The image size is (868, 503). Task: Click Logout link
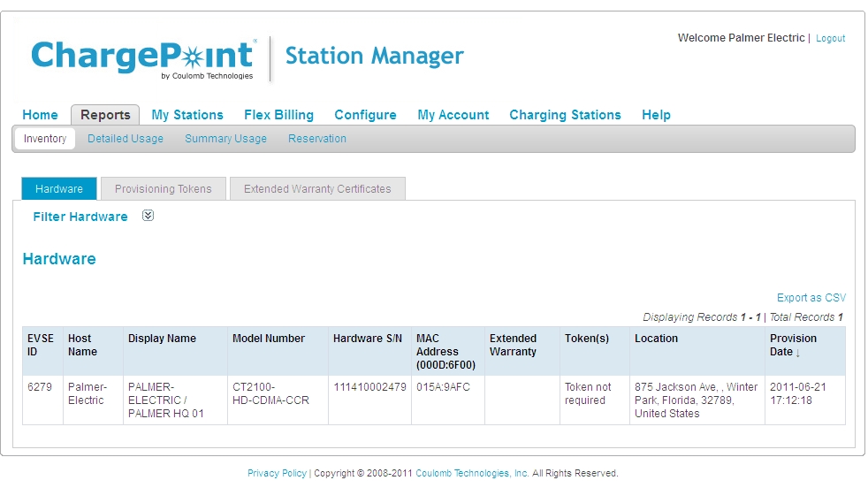pyautogui.click(x=830, y=38)
